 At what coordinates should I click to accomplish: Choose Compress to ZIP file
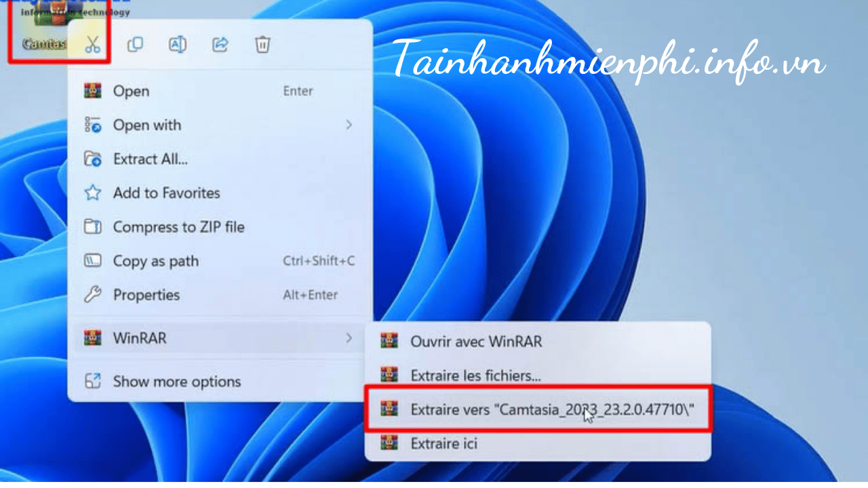[x=178, y=227]
